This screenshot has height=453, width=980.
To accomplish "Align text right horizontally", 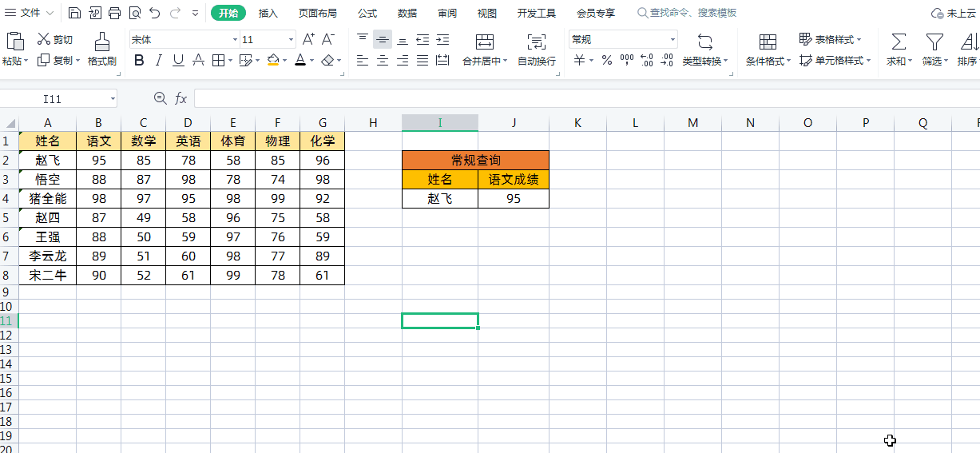I will click(403, 60).
